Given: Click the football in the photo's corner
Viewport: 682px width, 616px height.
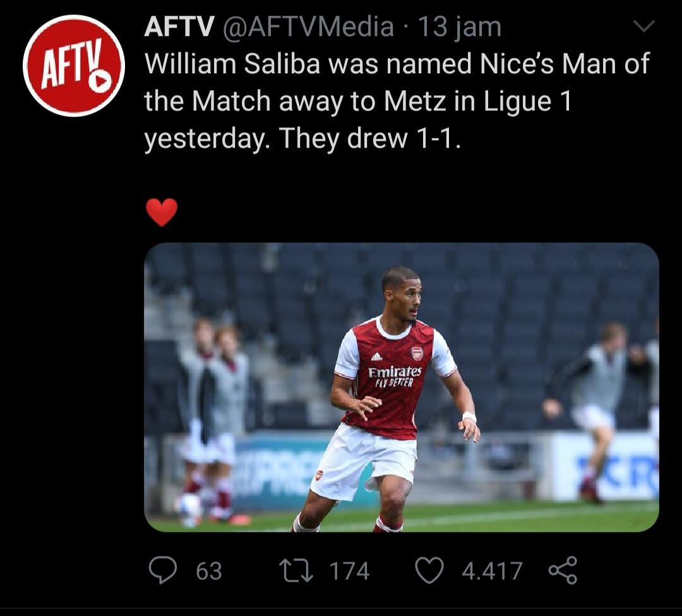Looking at the screenshot, I should (x=189, y=507).
